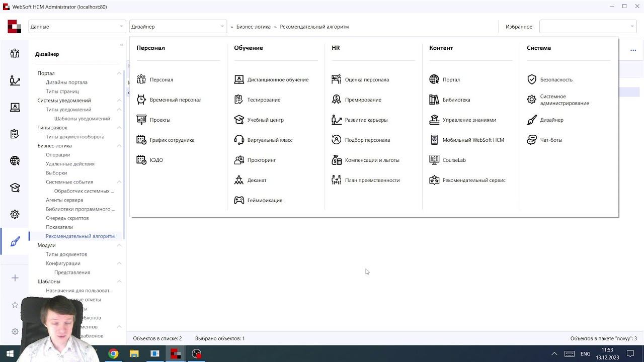Open Google Chrome from the taskbar
The image size is (644, 362).
pyautogui.click(x=113, y=353)
